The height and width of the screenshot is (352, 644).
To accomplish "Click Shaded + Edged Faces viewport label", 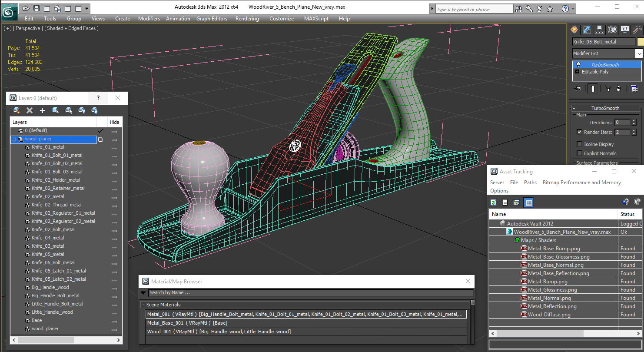I will pyautogui.click(x=72, y=28).
